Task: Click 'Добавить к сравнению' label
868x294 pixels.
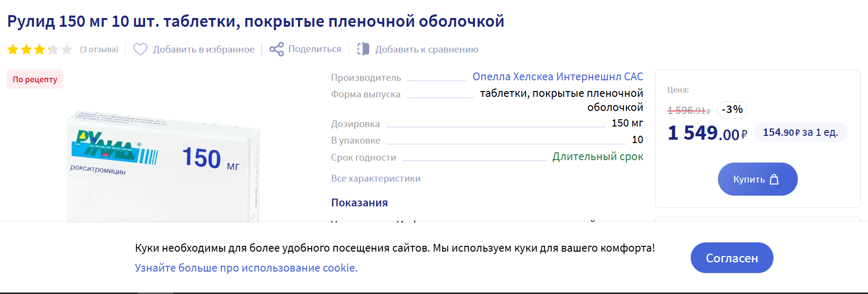Action: point(427,49)
